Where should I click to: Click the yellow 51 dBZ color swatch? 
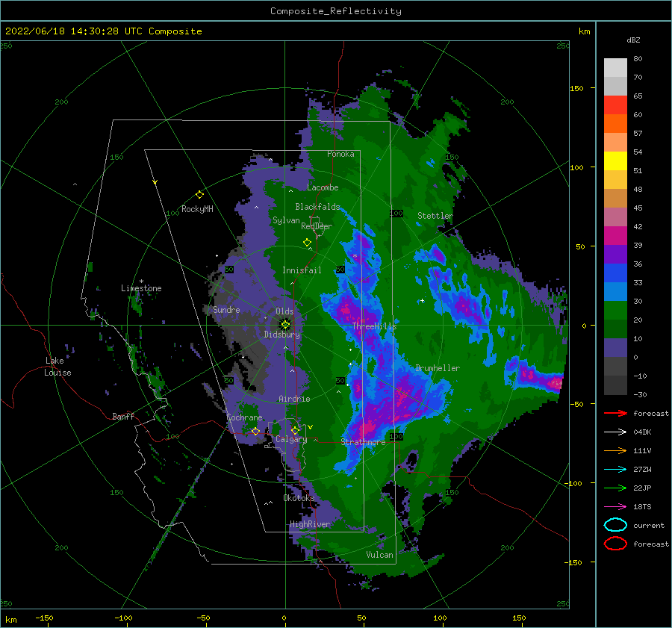615,161
